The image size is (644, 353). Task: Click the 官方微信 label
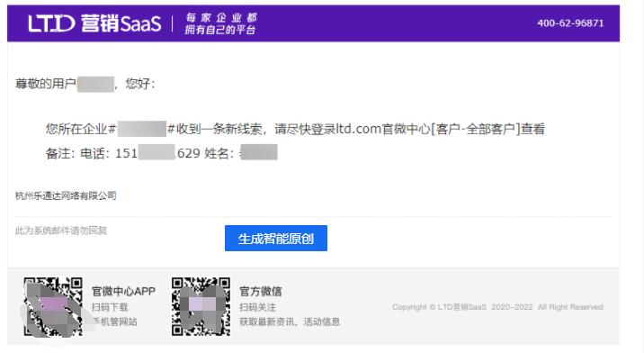click(261, 291)
